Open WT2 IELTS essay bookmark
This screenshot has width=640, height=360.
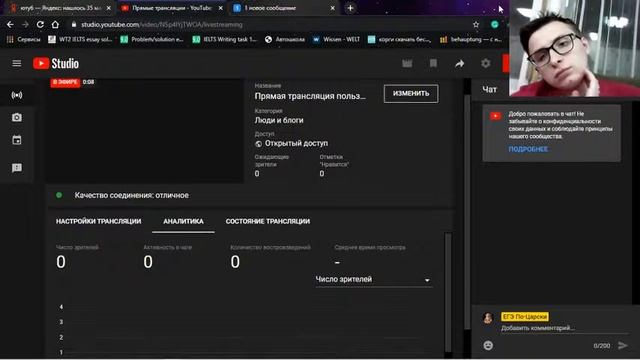click(80, 39)
